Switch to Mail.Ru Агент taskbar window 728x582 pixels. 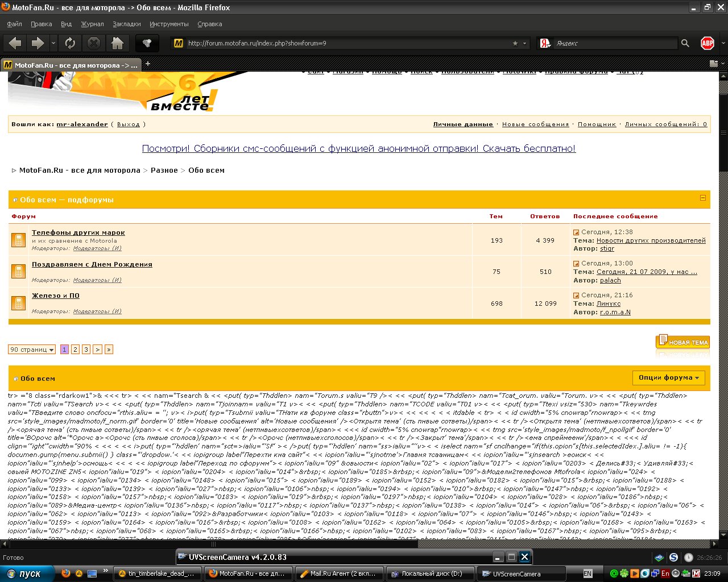click(339, 573)
